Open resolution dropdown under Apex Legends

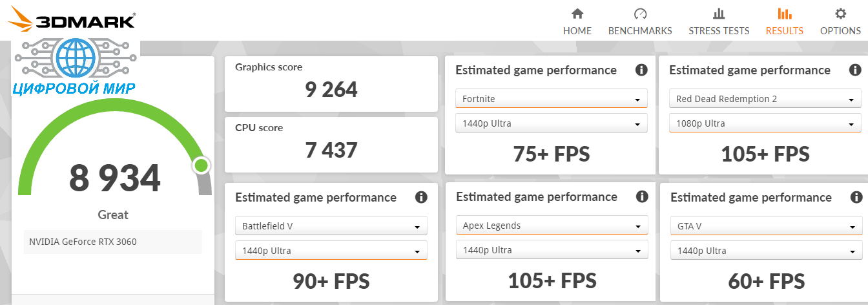tap(552, 250)
